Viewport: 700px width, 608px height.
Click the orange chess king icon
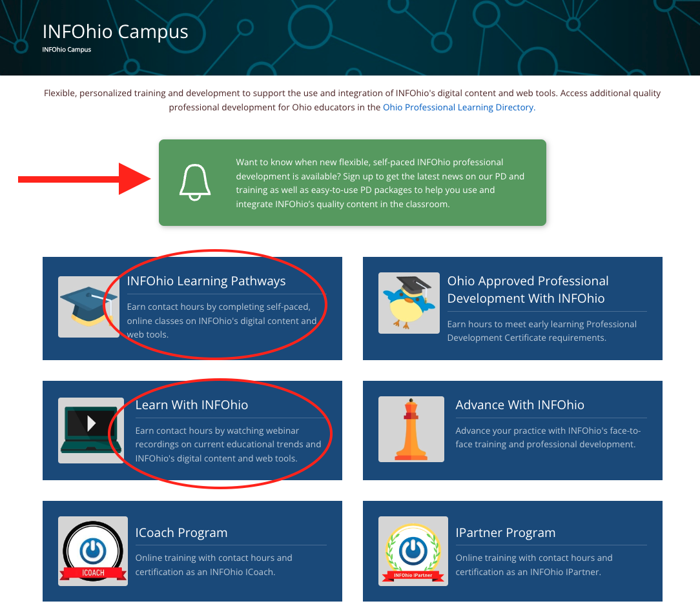(411, 429)
